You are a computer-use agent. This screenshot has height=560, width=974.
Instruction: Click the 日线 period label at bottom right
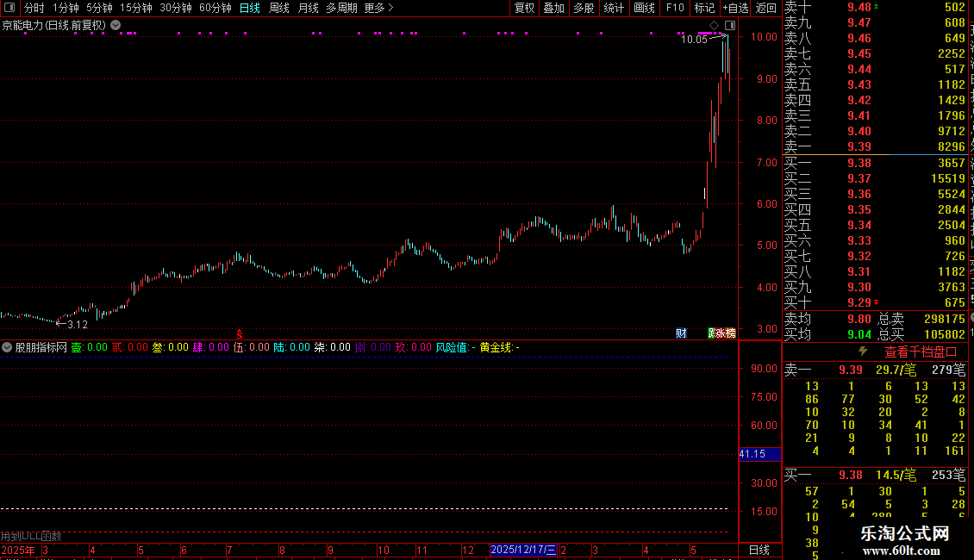point(759,550)
